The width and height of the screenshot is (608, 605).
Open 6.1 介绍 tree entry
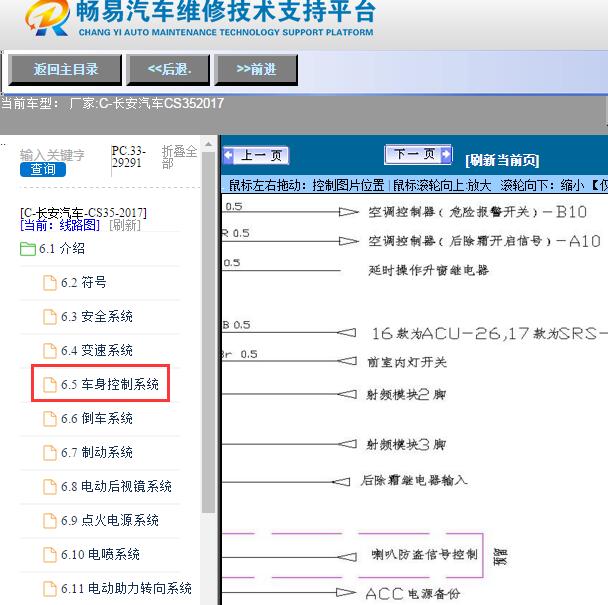[x=62, y=249]
